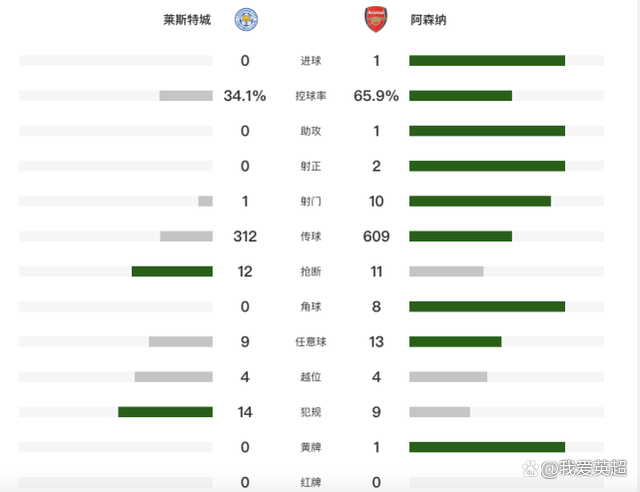Click Arsenal's green 65.9% possession bar
The width and height of the screenshot is (640, 492).
click(x=460, y=96)
